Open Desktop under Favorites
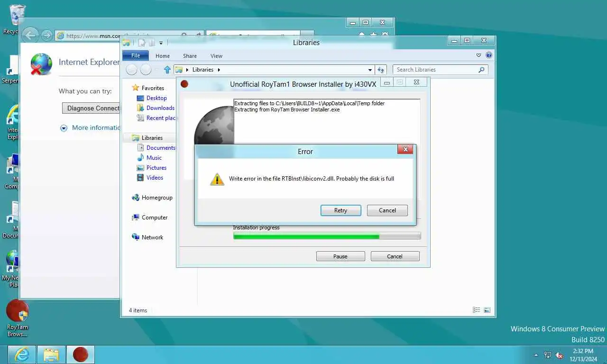 156,98
